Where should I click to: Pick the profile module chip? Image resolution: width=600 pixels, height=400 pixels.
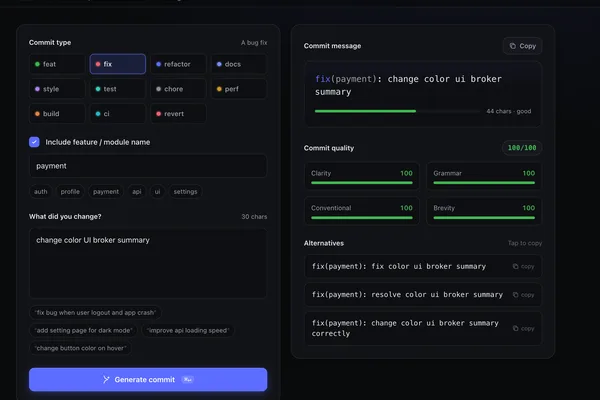(x=70, y=191)
